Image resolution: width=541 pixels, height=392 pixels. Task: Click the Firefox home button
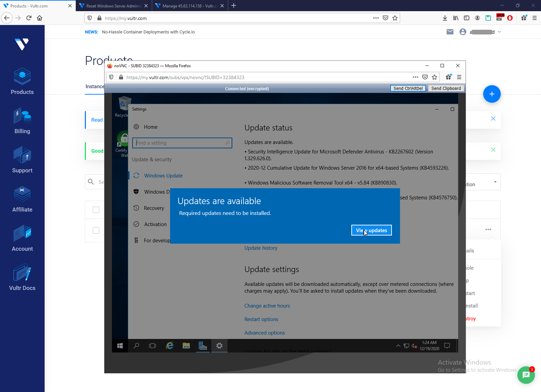(x=40, y=18)
